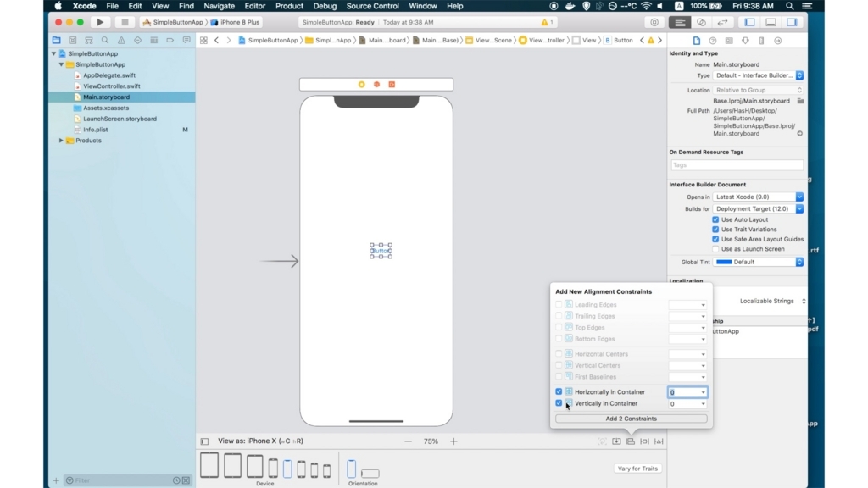The image size is (868, 488).
Task: Open the Debug navigator
Action: pyautogui.click(x=154, y=41)
